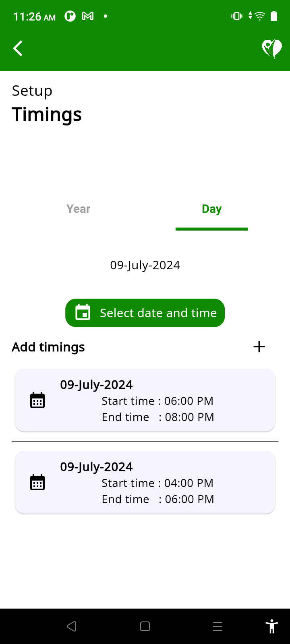Tap calendar icon on 06:00 PM entry
This screenshot has height=644, width=290.
point(37,400)
